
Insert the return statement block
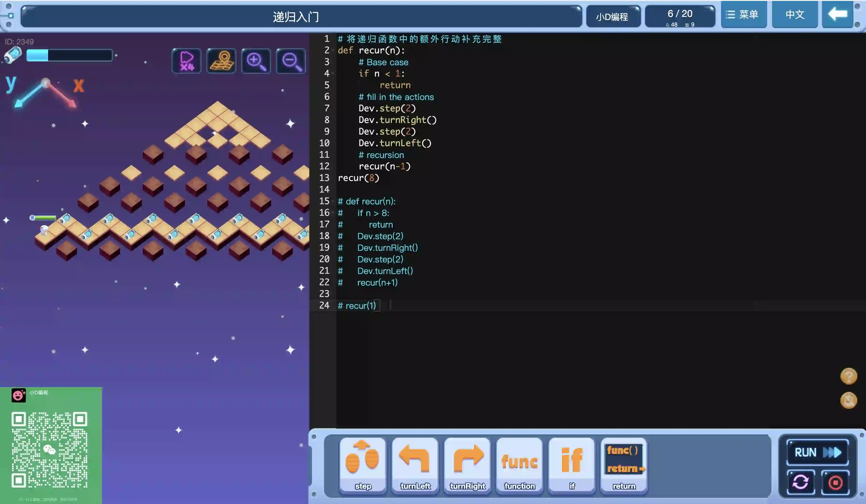point(624,464)
